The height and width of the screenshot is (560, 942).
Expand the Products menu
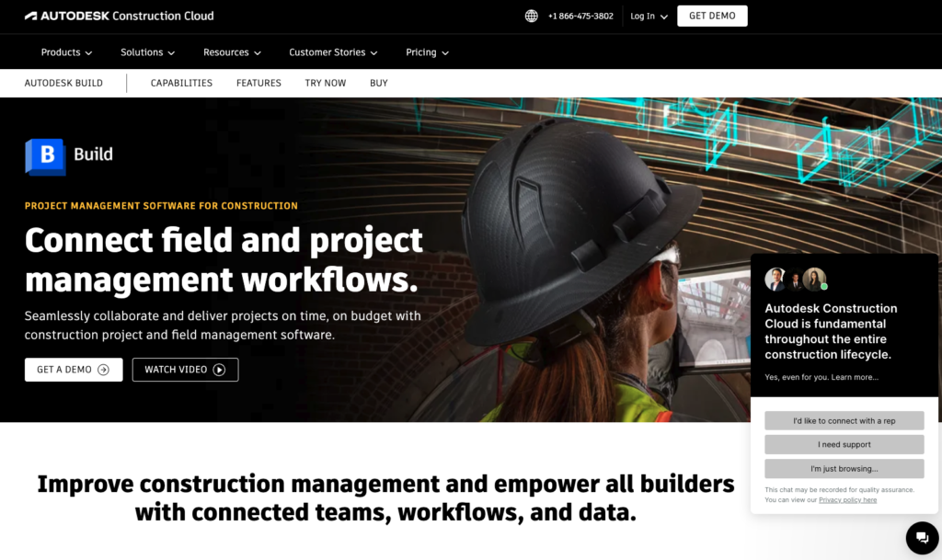point(66,52)
